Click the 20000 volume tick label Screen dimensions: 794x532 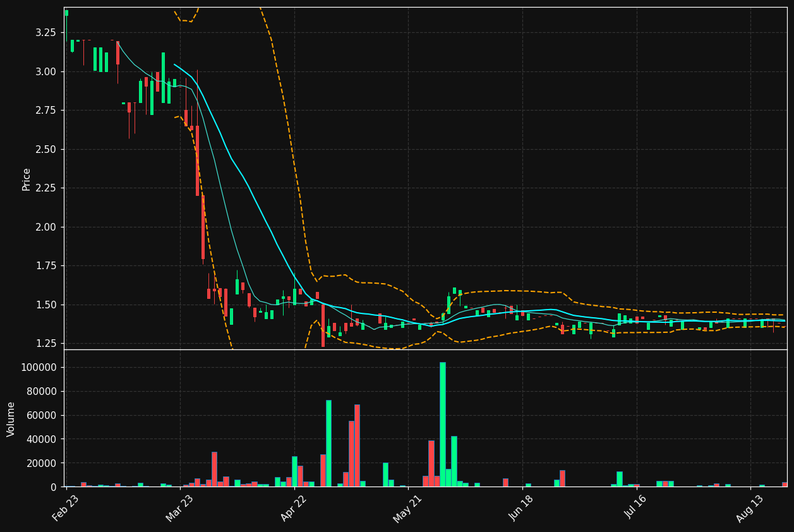pos(42,463)
